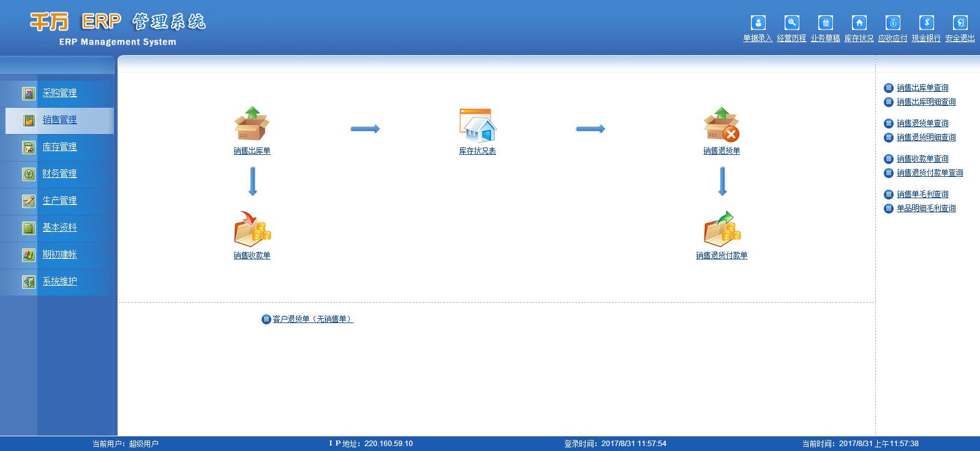980x451 pixels.
Task: Click the 销售退货付款单 link label
Action: coord(722,256)
